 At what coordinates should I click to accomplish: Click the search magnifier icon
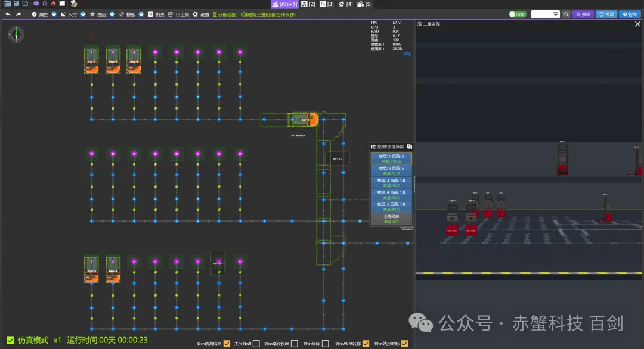point(566,14)
